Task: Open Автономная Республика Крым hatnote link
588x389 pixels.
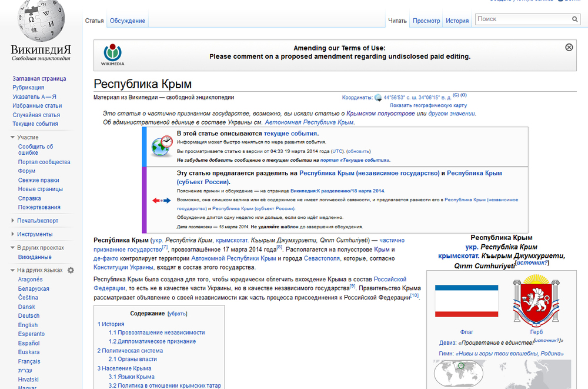Action: coord(309,122)
